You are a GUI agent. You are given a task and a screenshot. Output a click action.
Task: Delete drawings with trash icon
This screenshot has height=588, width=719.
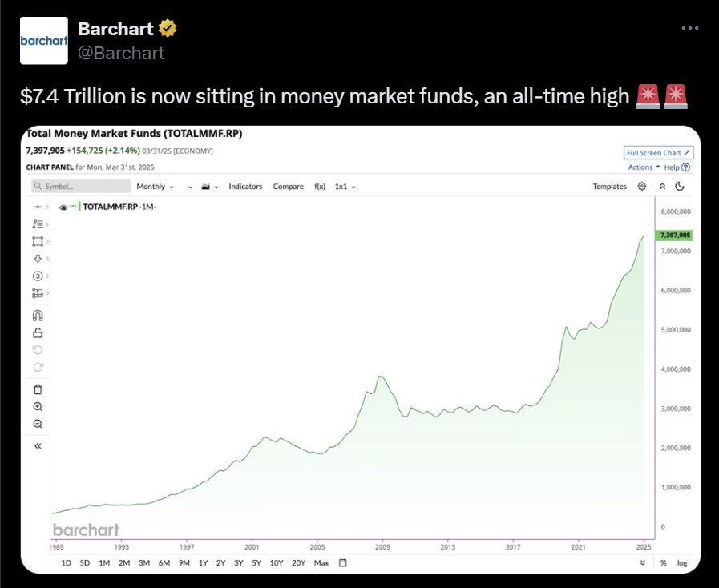[38, 389]
